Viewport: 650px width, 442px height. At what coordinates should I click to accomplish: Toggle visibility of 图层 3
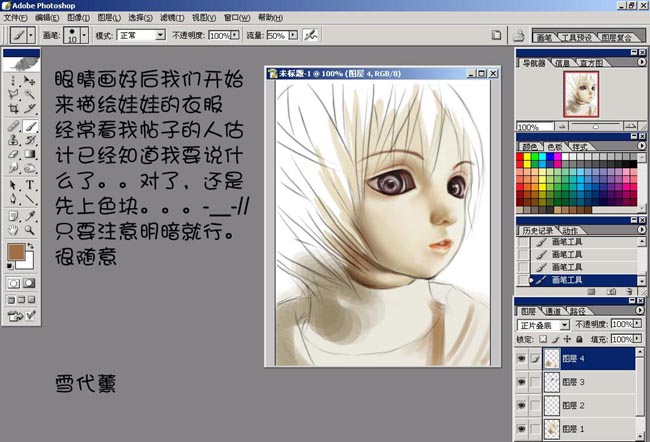click(523, 382)
